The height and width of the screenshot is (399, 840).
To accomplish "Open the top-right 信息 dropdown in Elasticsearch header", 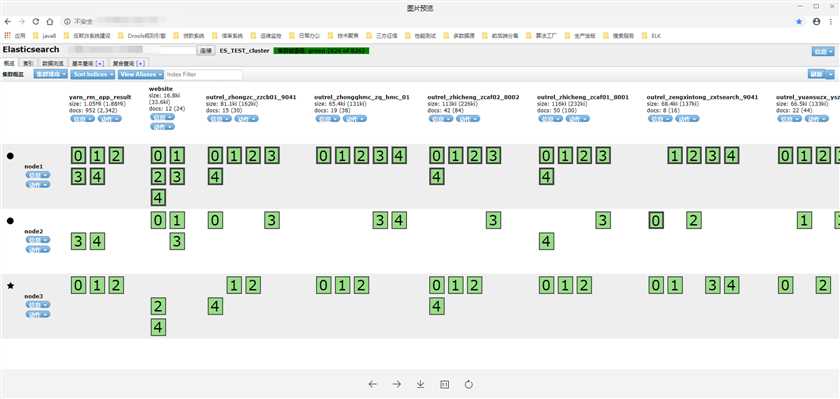I will (823, 51).
